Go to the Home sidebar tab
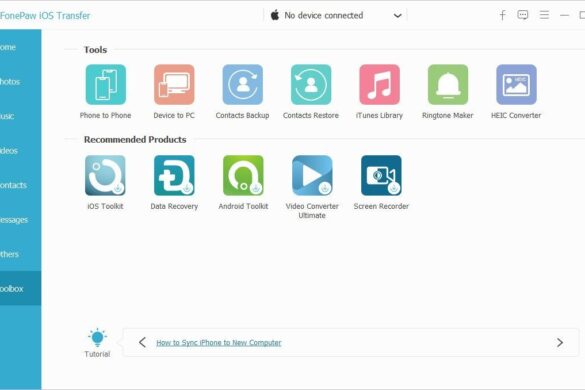The height and width of the screenshot is (390, 585). pyautogui.click(x=21, y=47)
